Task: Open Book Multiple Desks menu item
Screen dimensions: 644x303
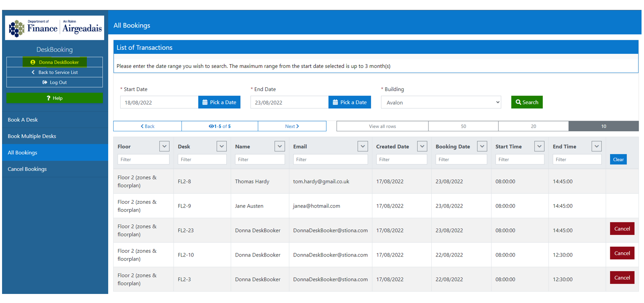Action: [x=55, y=136]
